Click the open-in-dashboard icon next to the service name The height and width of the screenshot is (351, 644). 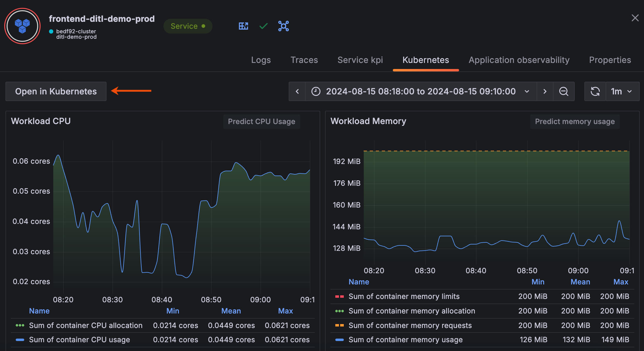(x=243, y=26)
